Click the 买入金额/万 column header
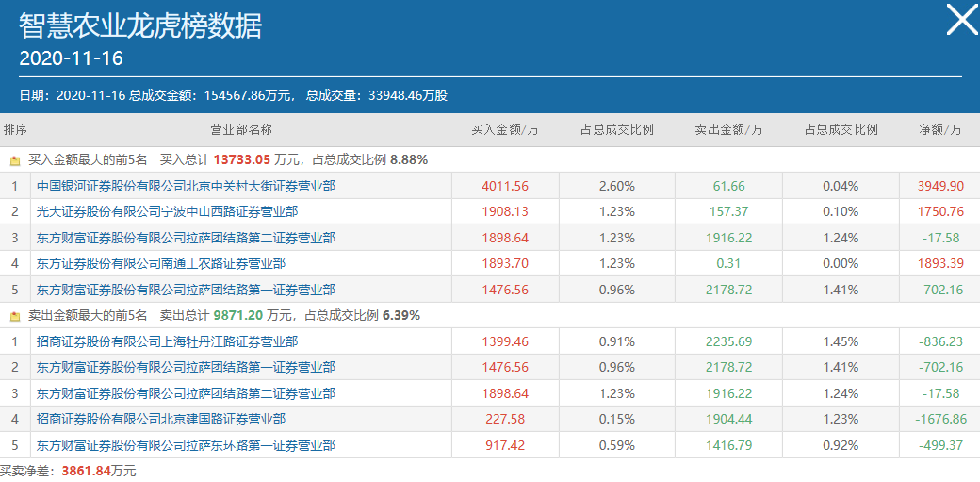980x482 pixels. (505, 129)
